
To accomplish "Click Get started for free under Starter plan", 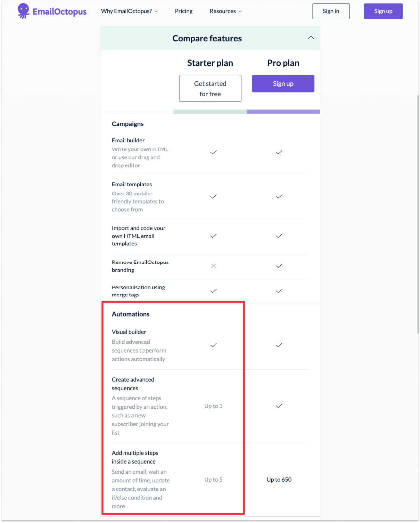I will coord(210,88).
